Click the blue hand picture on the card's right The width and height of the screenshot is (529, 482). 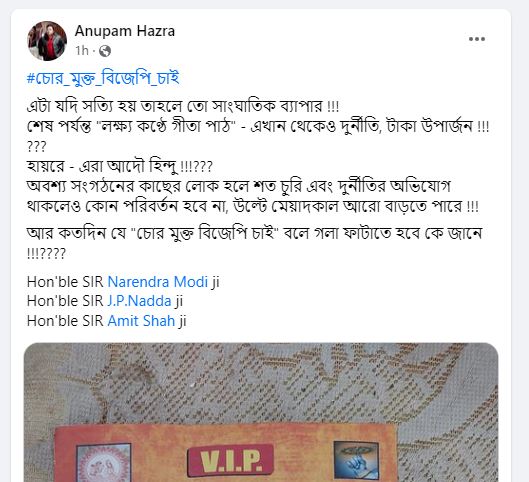[356, 460]
